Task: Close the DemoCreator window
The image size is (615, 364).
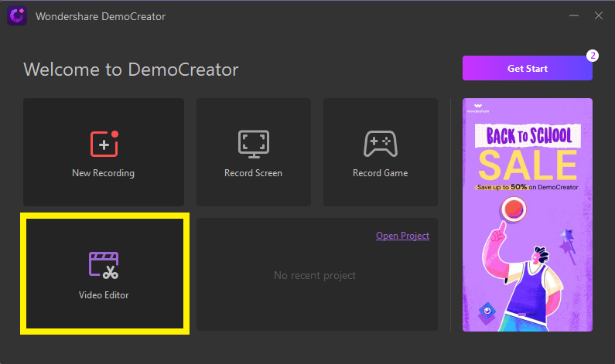Action: 599,15
